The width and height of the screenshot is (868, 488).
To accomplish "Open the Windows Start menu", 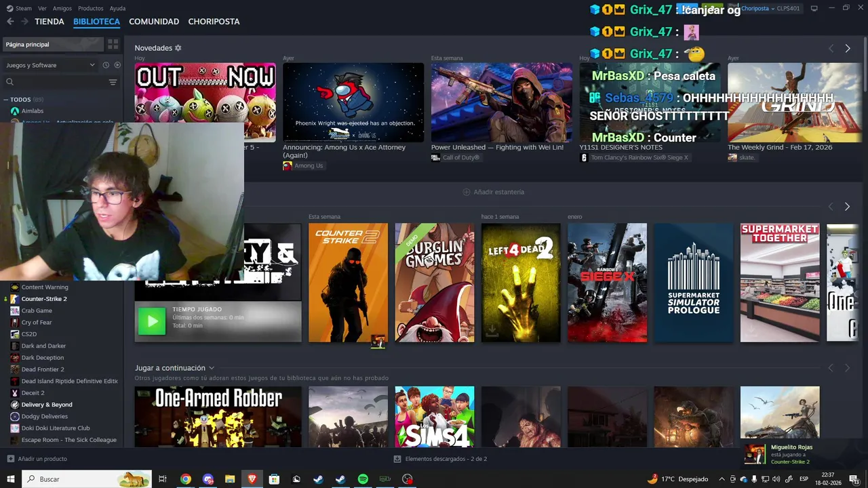I will (x=10, y=479).
